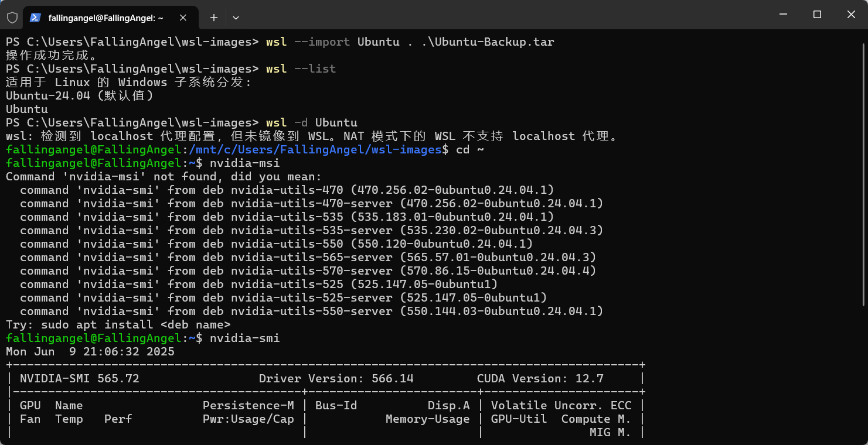
Task: Click the 'wsl -d Ubuntu' command
Action: (312, 123)
